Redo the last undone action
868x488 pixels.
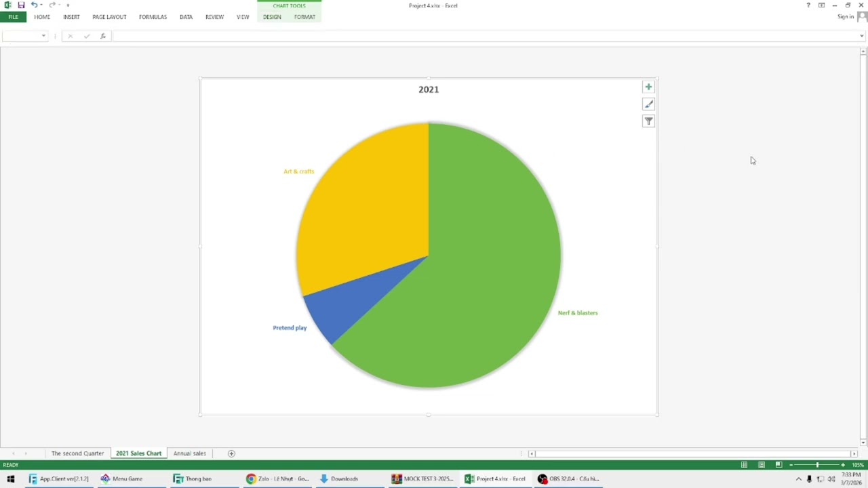coord(51,5)
